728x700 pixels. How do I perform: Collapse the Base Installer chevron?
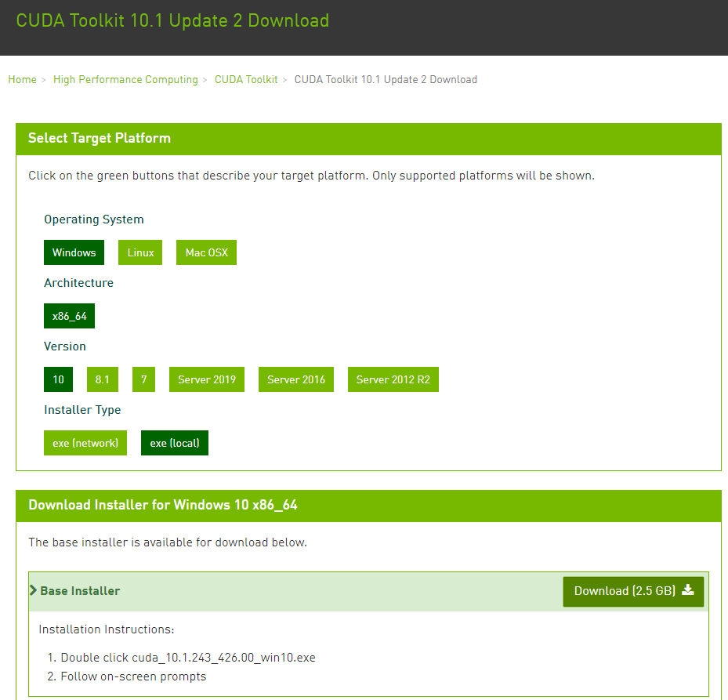click(34, 590)
